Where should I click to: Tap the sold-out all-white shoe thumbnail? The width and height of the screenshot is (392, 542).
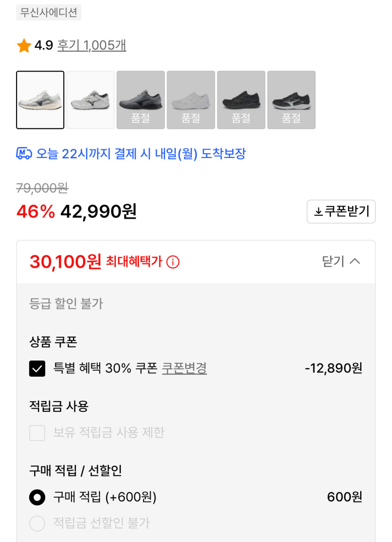coord(191,100)
